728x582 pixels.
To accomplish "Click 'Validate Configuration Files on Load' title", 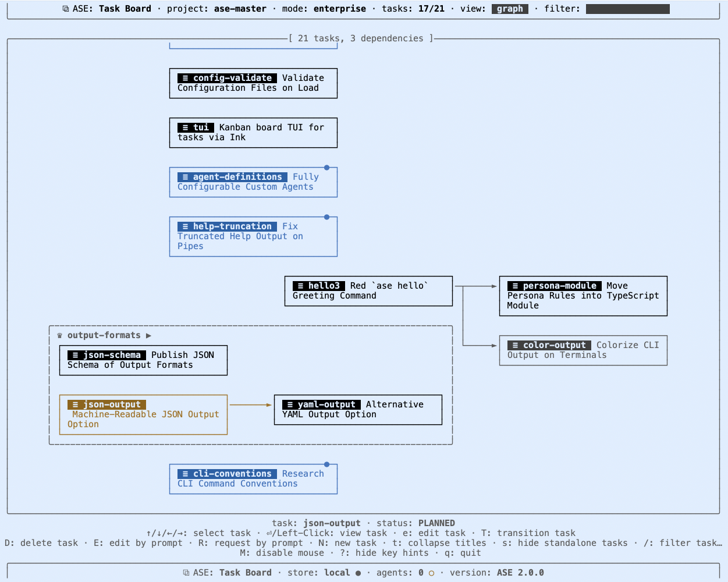I will click(251, 83).
